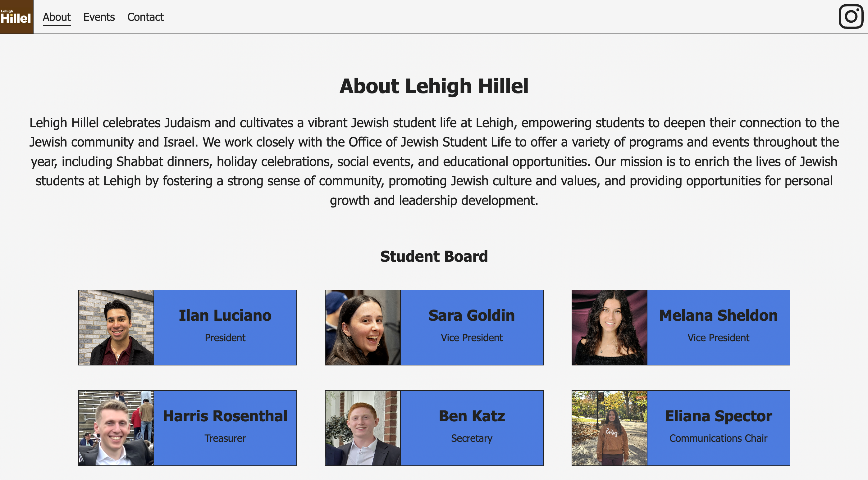Navigate to the Contact page
Viewport: 868px width, 480px height.
145,17
